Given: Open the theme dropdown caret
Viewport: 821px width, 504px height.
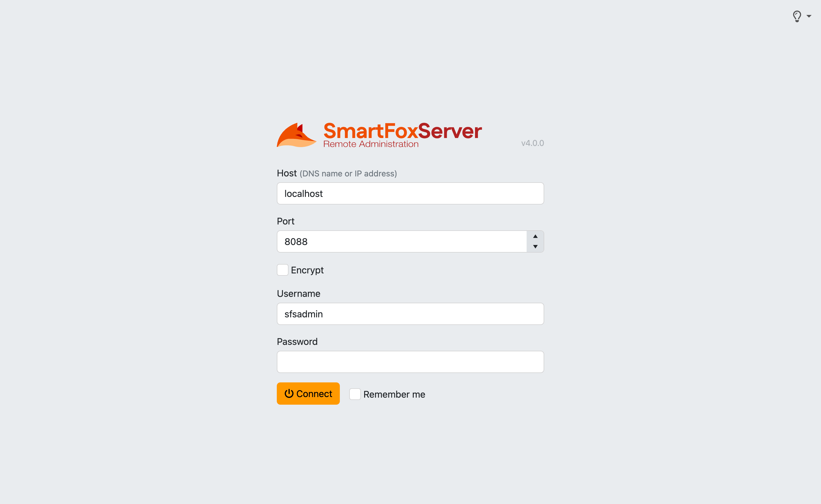Looking at the screenshot, I should pos(809,16).
